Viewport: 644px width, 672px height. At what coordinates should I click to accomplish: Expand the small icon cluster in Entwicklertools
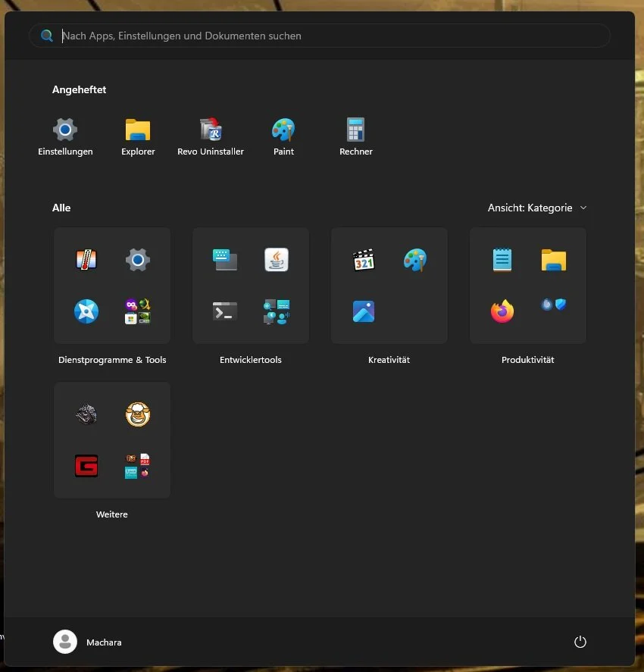[x=277, y=311]
